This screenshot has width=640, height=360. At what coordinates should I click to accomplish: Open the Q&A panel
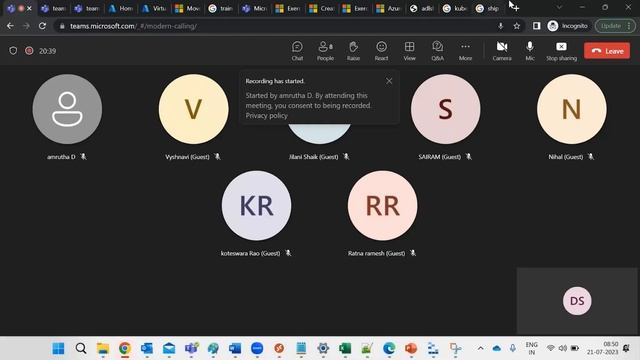(x=438, y=51)
